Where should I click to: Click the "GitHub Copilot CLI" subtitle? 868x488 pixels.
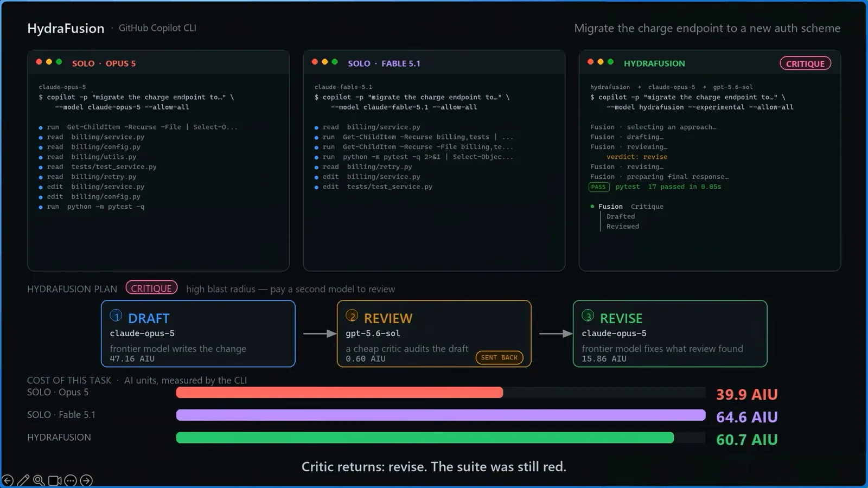point(157,28)
